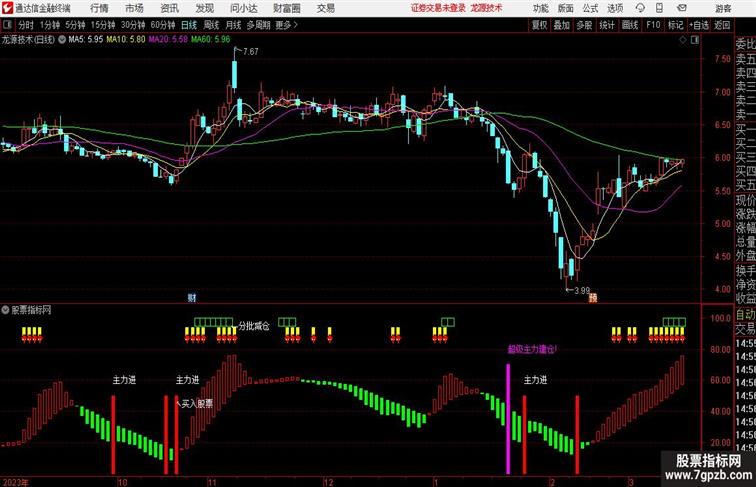Click the 7.50 price axis label

[723, 59]
